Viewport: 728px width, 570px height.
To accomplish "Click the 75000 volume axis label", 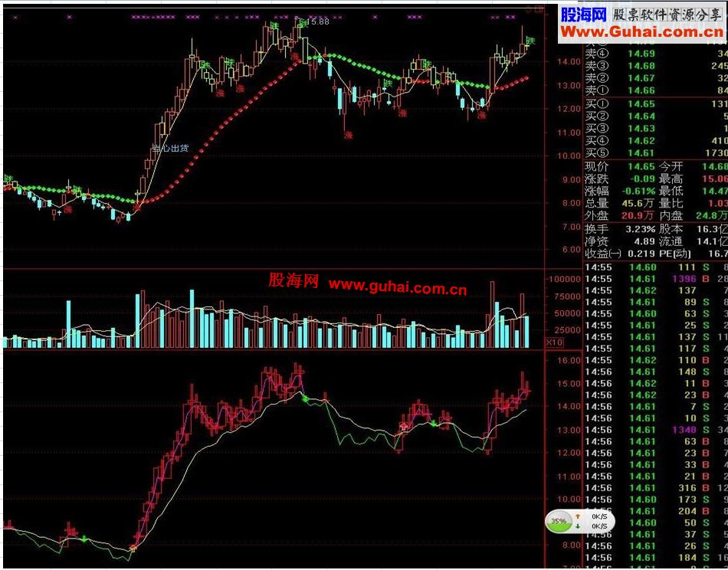I will click(567, 296).
